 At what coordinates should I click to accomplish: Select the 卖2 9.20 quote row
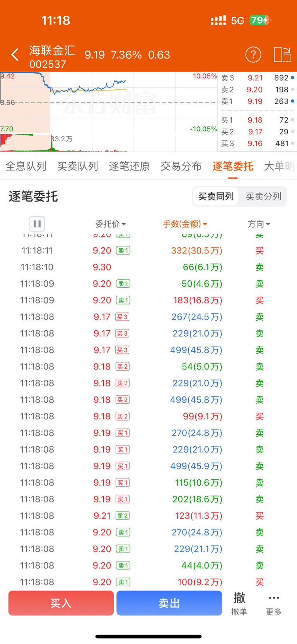257,90
